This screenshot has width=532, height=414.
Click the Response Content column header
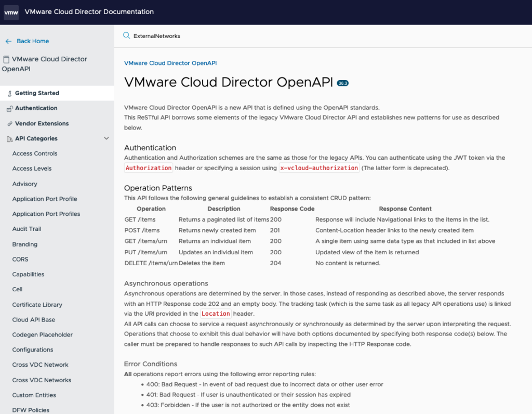[405, 209]
